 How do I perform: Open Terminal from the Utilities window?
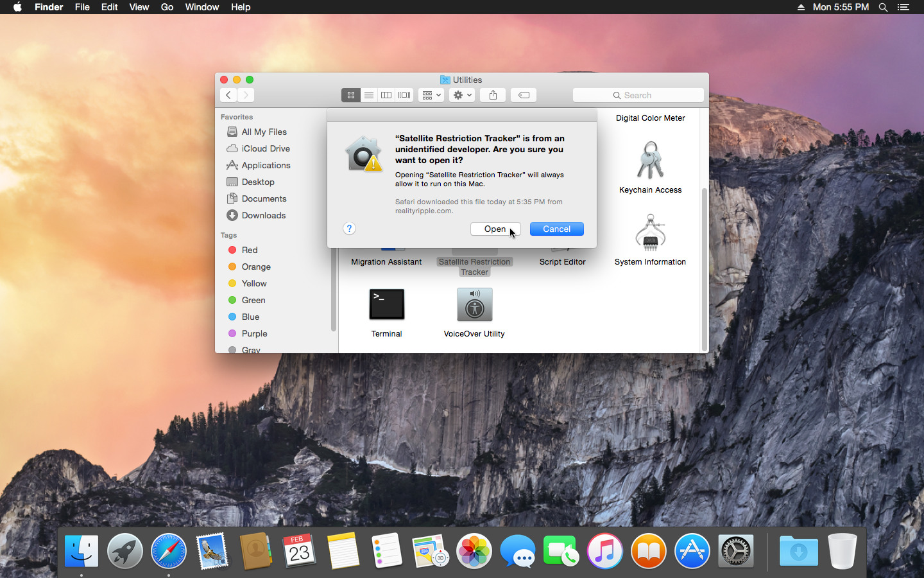(x=386, y=304)
